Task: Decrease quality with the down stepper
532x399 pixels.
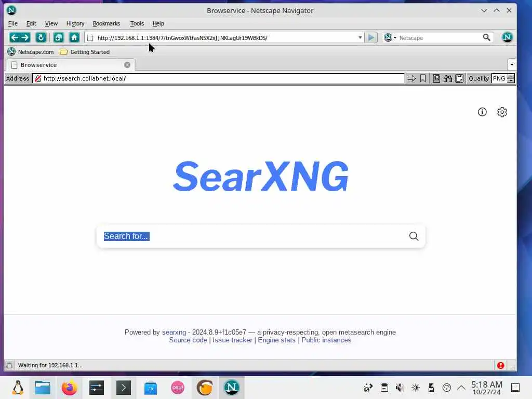Action: pyautogui.click(x=511, y=81)
